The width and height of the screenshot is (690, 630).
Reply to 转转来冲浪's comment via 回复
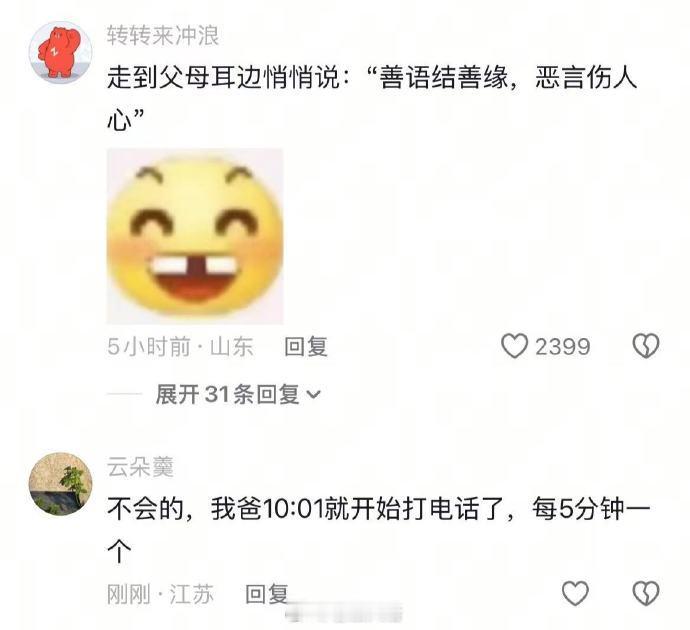click(306, 347)
